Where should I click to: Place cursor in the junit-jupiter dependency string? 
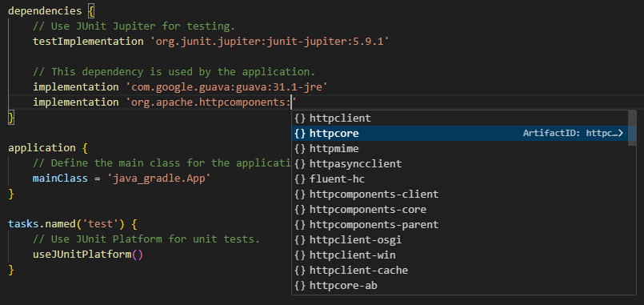(269, 42)
